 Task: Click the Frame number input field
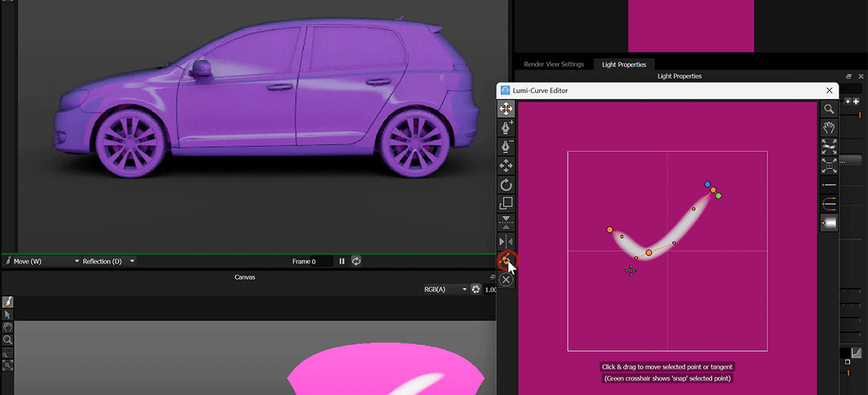click(322, 261)
